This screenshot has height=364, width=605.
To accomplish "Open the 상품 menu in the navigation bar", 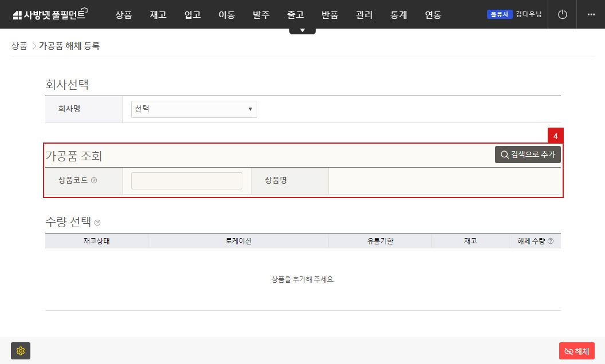I will pos(124,15).
